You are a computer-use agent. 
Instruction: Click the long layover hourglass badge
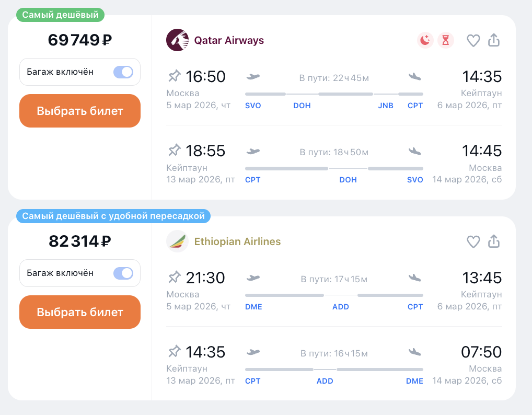[x=445, y=40]
